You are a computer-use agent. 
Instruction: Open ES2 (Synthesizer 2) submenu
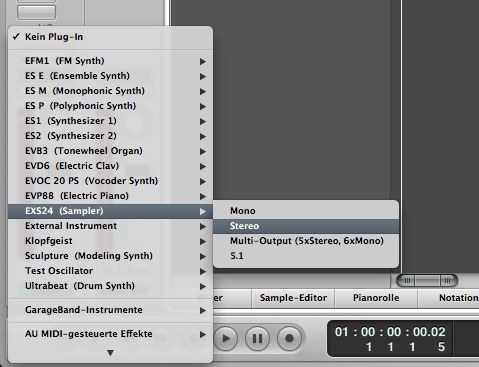110,136
